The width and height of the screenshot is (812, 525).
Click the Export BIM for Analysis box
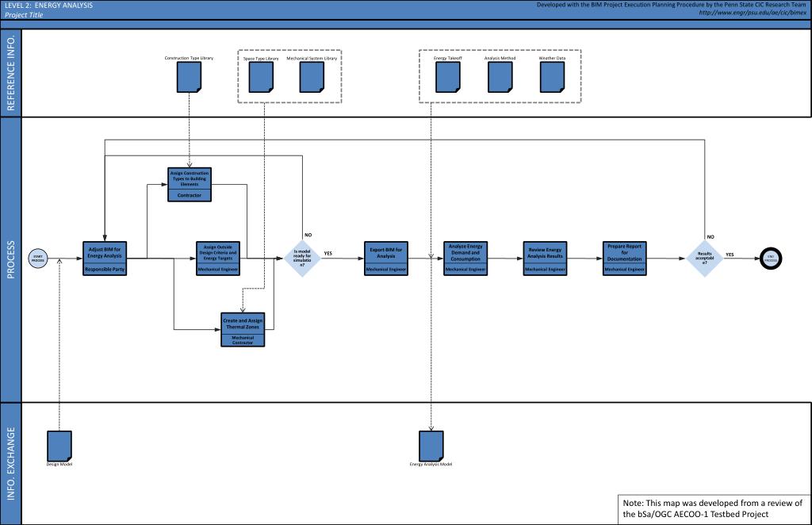386,259
